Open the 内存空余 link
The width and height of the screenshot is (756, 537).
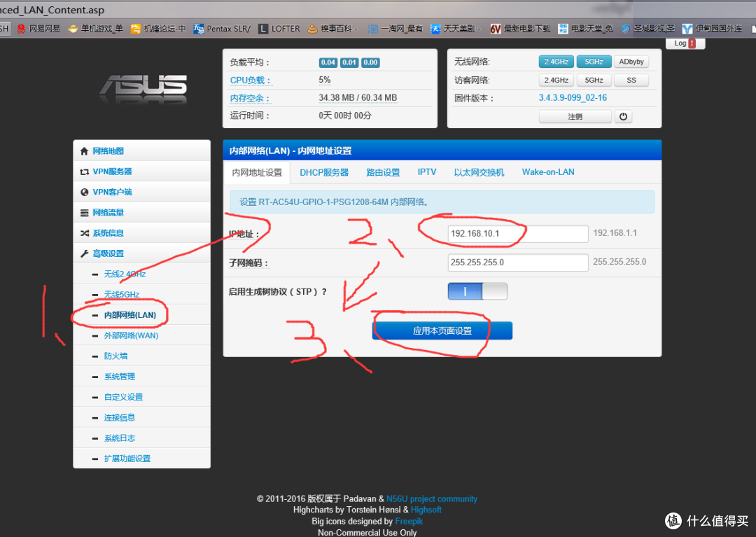(x=250, y=98)
